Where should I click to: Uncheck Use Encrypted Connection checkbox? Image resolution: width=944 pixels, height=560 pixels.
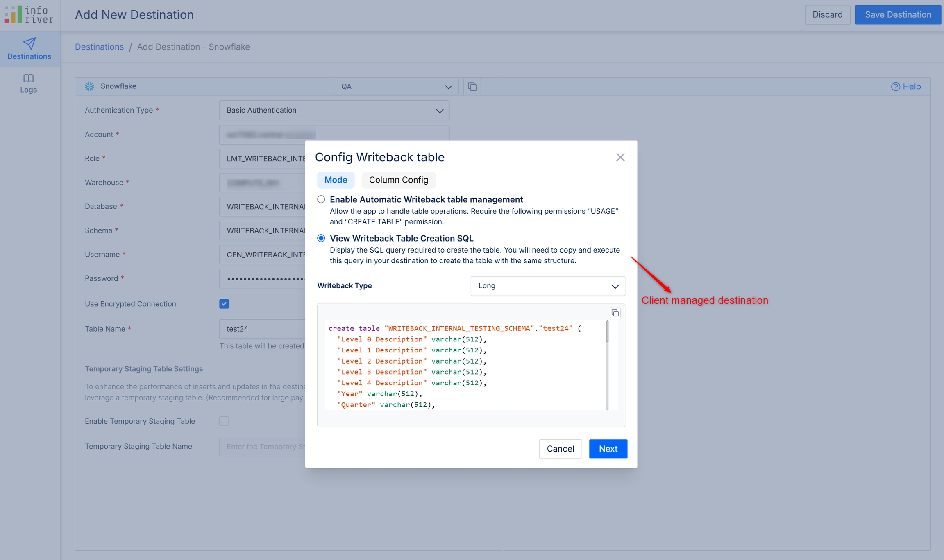tap(224, 304)
